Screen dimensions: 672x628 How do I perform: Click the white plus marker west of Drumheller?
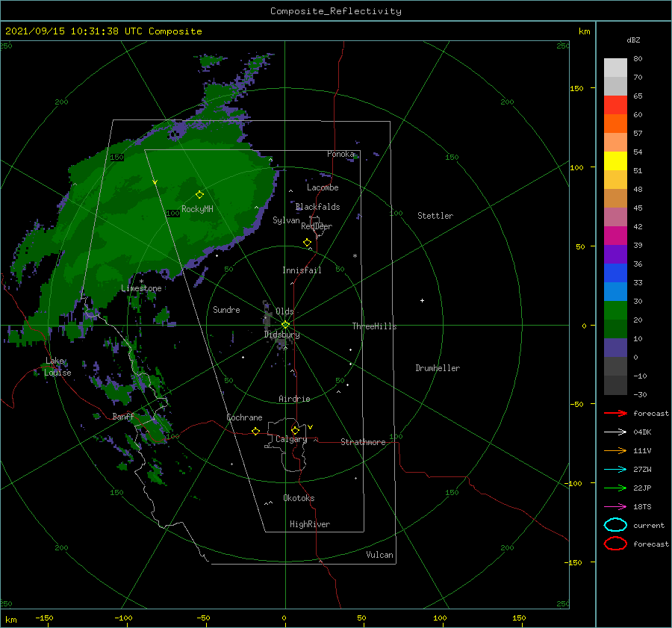422,300
